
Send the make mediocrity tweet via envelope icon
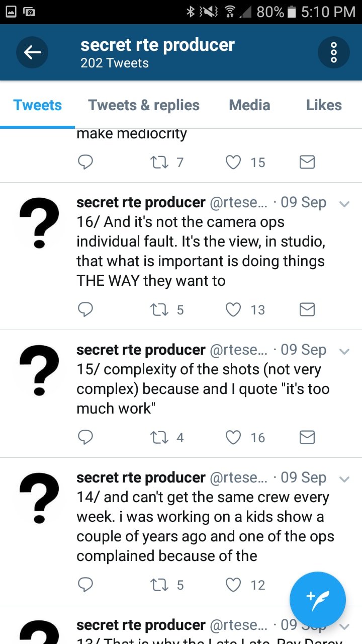point(307,162)
